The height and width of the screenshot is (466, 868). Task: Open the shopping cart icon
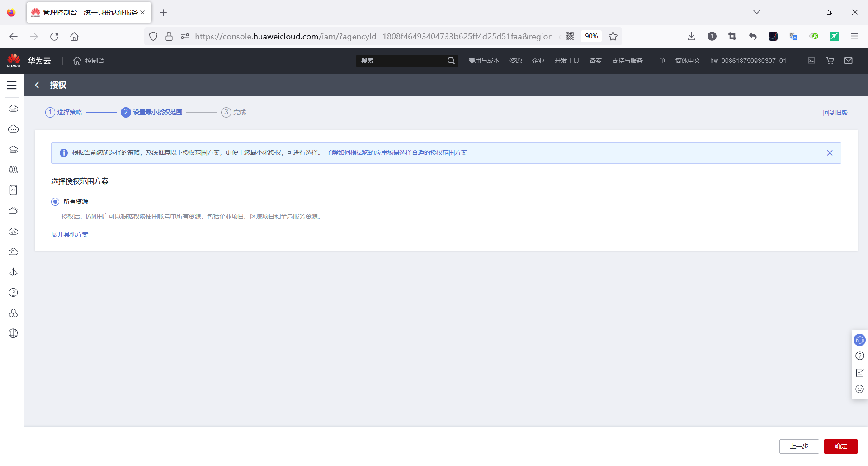[x=830, y=61]
